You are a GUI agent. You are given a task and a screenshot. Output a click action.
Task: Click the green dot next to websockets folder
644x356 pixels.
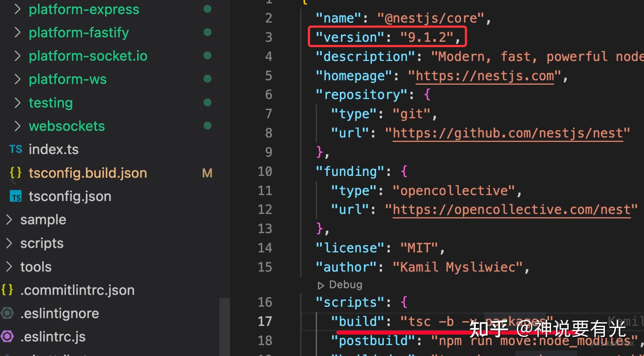[x=207, y=125]
